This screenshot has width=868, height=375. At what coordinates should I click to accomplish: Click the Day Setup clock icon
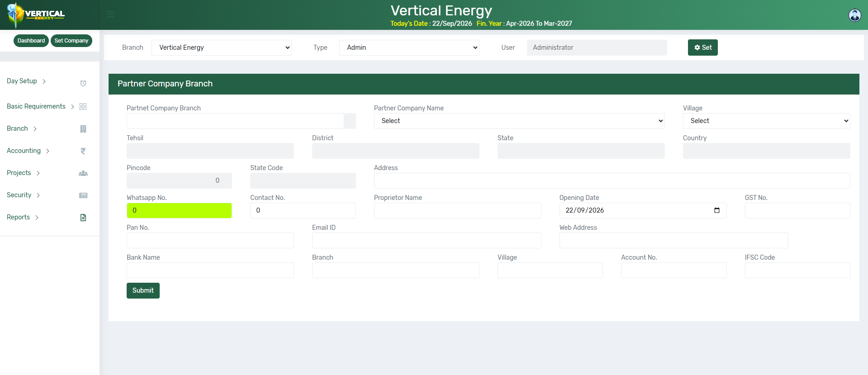pyautogui.click(x=83, y=83)
